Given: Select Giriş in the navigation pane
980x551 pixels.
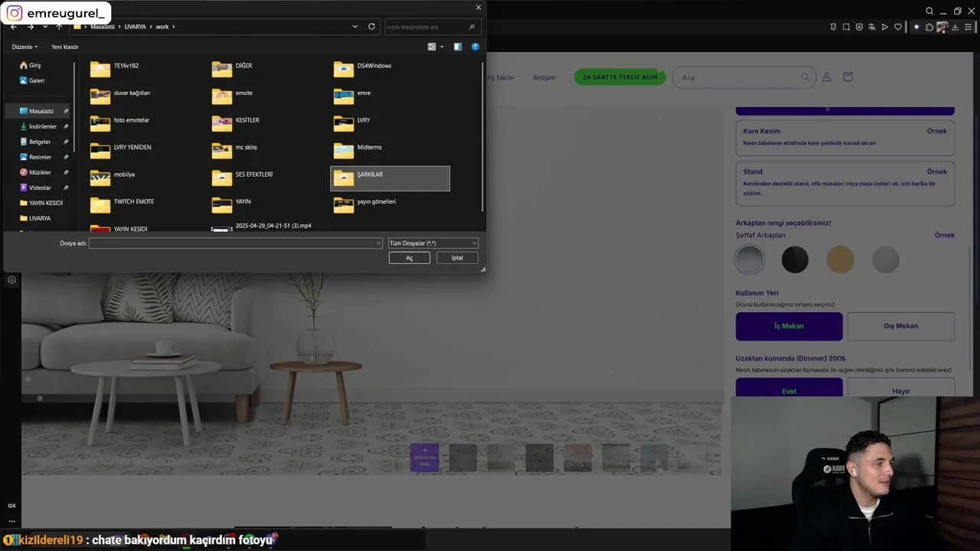Looking at the screenshot, I should [x=35, y=65].
